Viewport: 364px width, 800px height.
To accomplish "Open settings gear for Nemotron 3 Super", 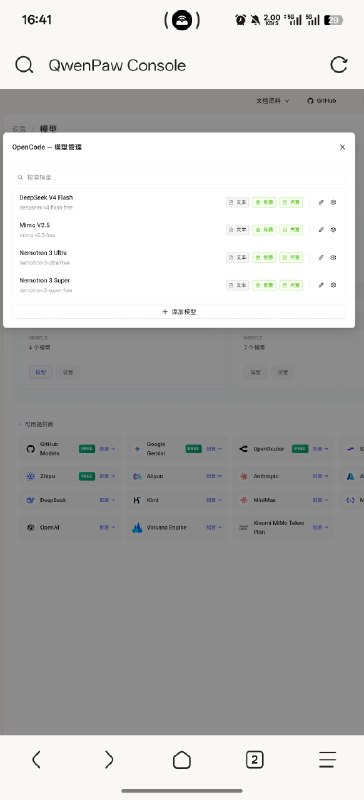I will tap(333, 285).
